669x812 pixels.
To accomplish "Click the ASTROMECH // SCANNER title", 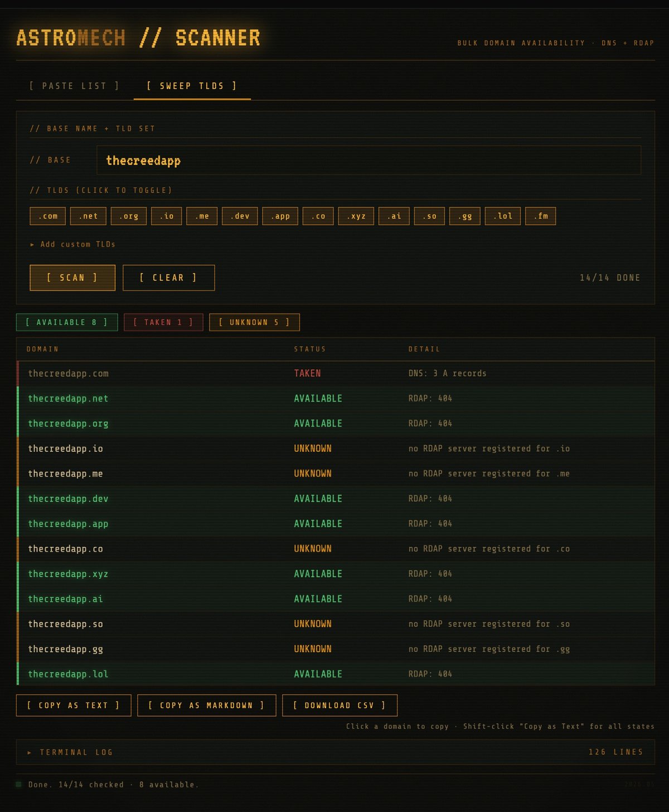I will [x=138, y=38].
